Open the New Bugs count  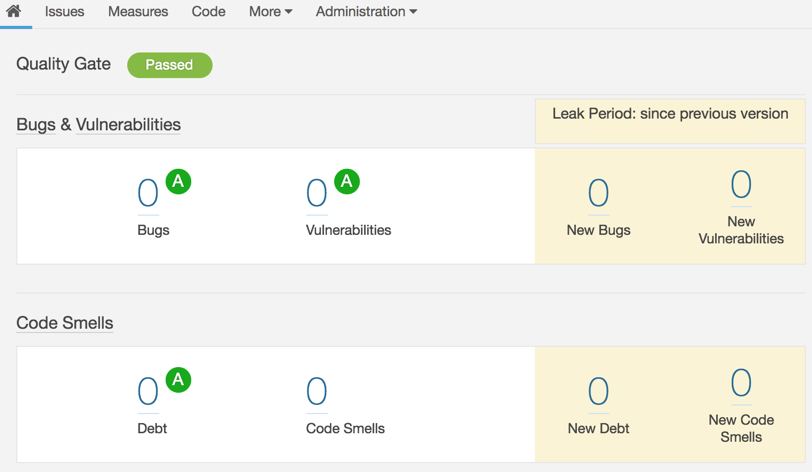pyautogui.click(x=599, y=193)
